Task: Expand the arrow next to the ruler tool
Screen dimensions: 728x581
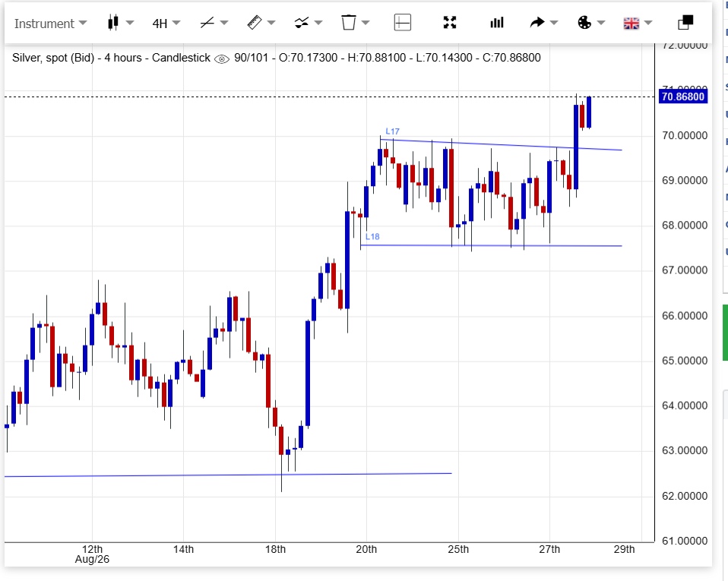Action: pos(271,22)
